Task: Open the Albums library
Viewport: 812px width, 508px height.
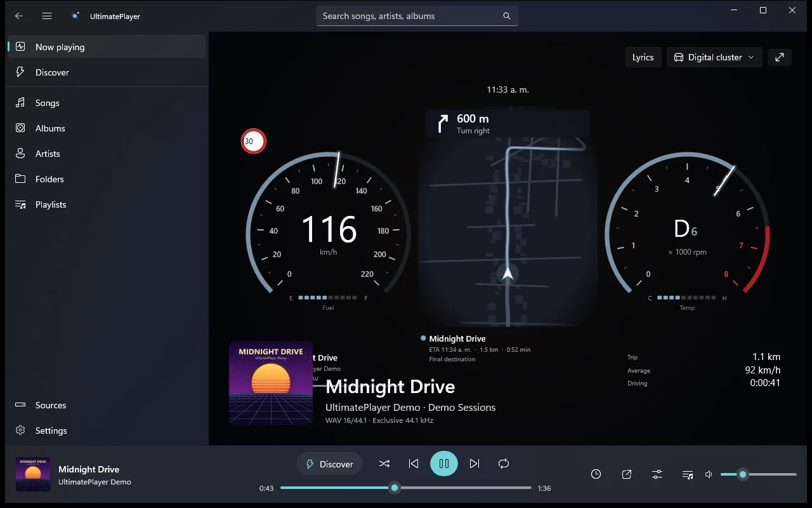Action: 107,128
